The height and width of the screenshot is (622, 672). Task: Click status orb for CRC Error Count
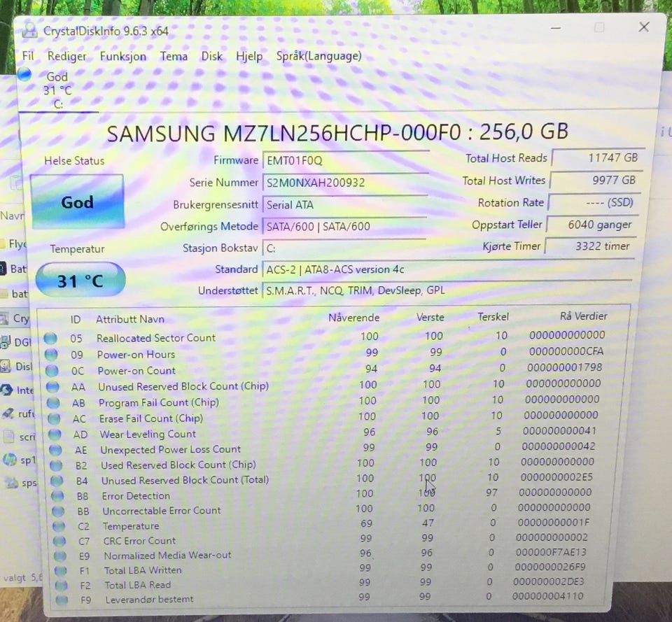point(59,541)
